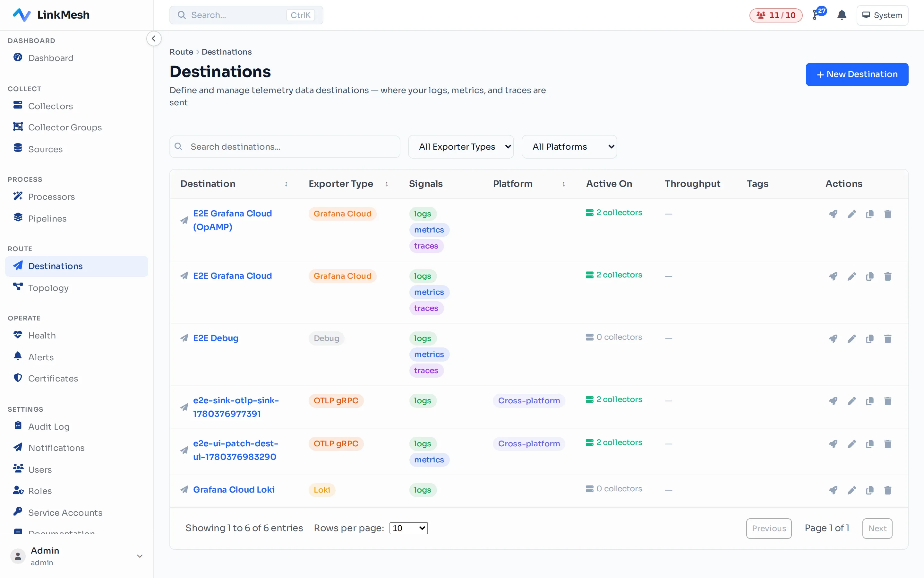The image size is (924, 578).
Task: Edit the E2E Debug destination
Action: coord(851,339)
